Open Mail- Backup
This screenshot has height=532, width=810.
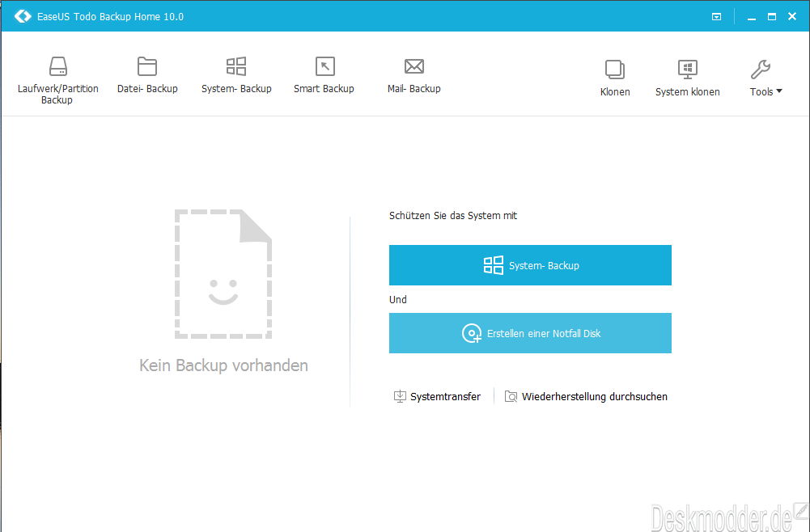click(413, 75)
